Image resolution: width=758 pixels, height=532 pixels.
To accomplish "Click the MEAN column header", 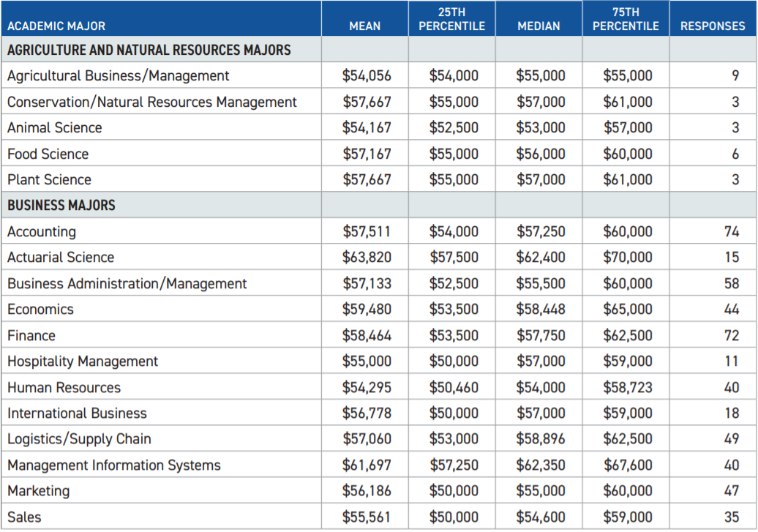I will tap(364, 26).
